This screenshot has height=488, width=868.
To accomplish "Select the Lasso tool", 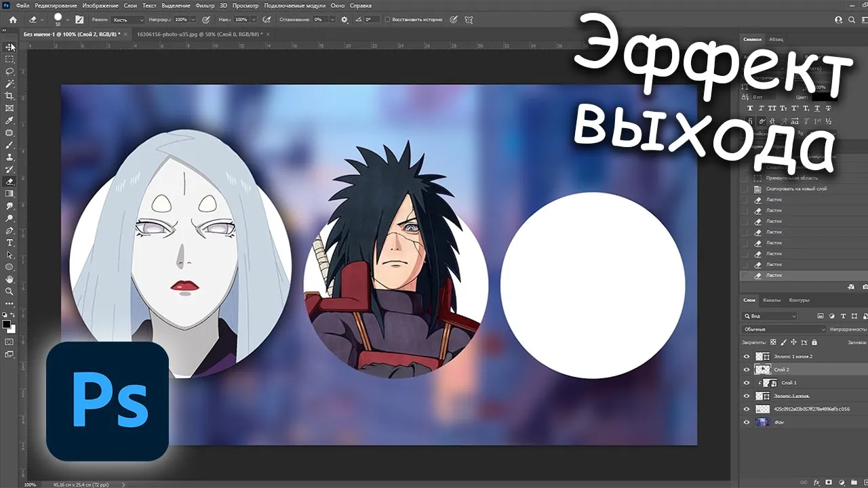I will pyautogui.click(x=9, y=71).
